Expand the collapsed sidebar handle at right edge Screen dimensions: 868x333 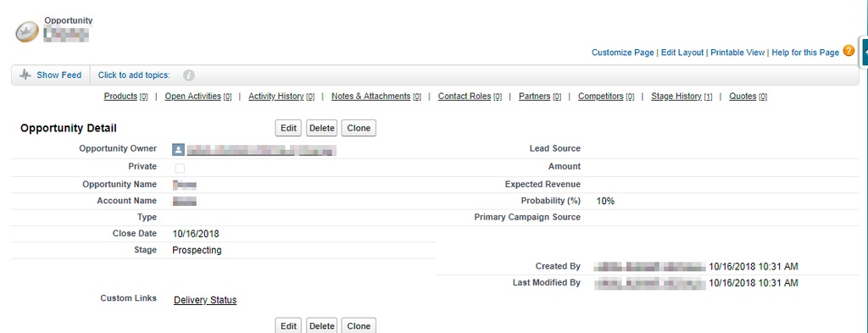pyautogui.click(x=864, y=52)
